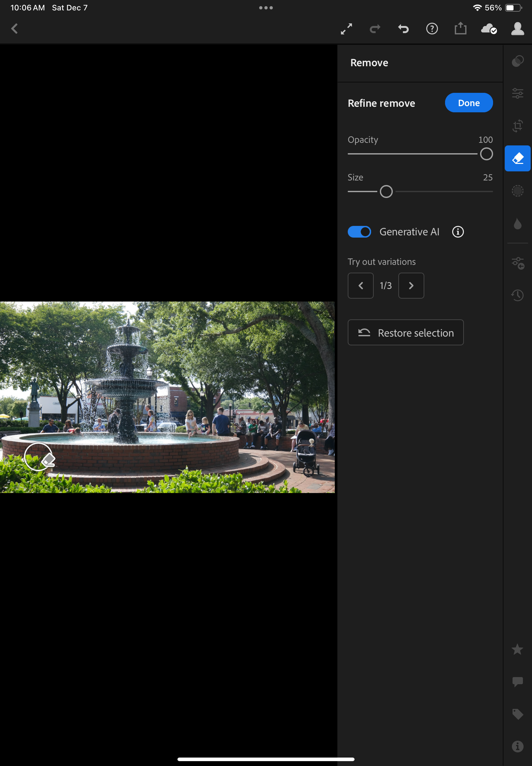Click Restore selection button

(405, 332)
